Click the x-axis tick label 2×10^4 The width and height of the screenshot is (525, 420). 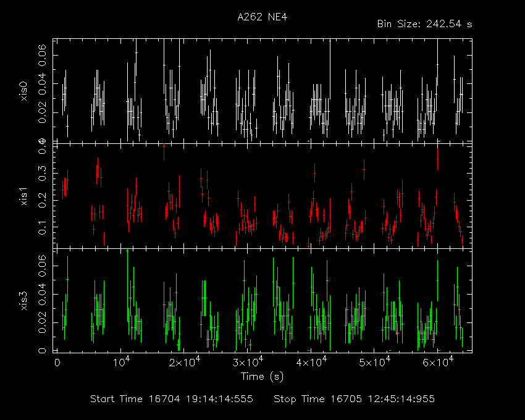click(x=184, y=362)
